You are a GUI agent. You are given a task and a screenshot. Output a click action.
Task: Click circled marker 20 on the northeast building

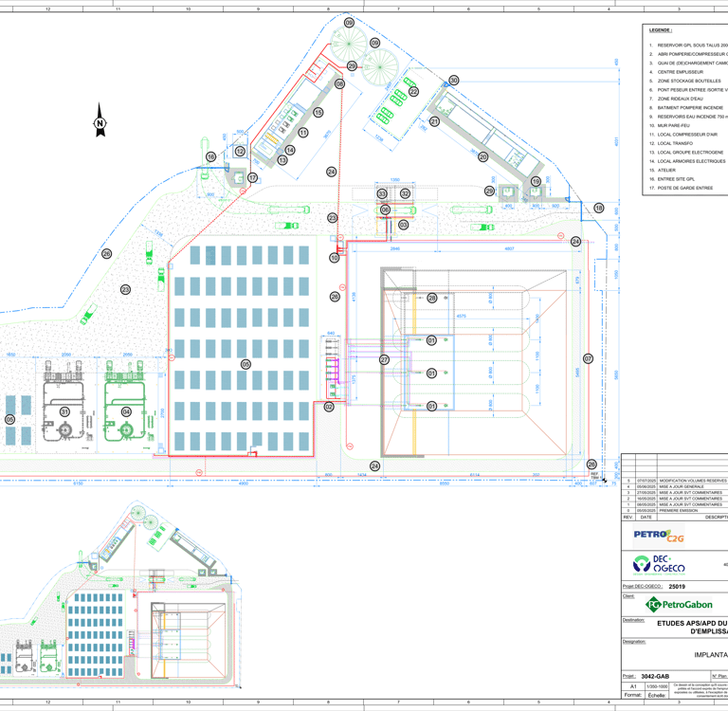coord(482,157)
